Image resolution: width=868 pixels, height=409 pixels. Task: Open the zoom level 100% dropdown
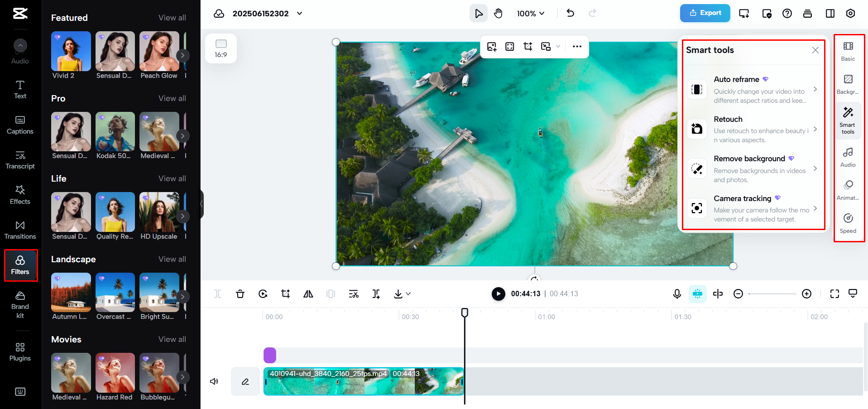point(530,14)
